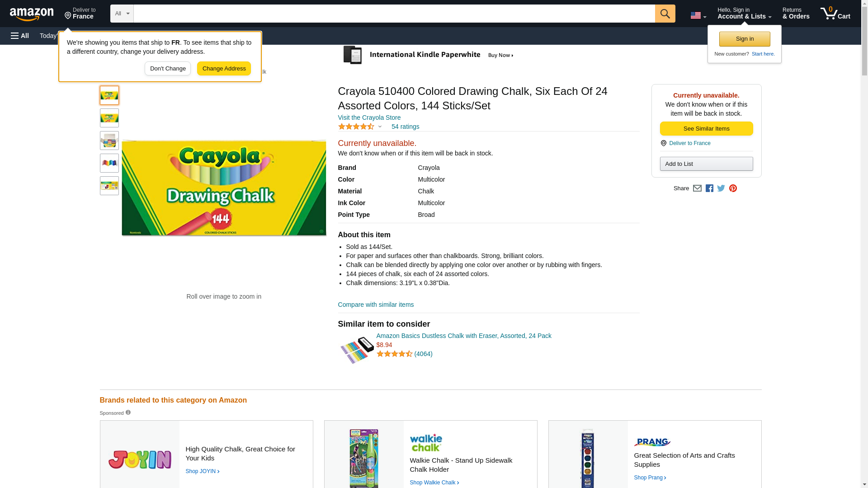Open the All hamburger menu

click(20, 36)
